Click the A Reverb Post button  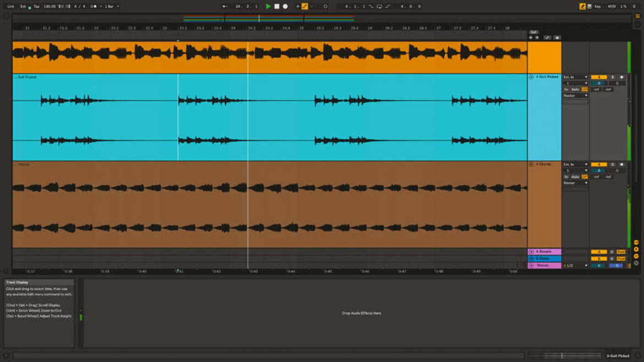pyautogui.click(x=621, y=252)
